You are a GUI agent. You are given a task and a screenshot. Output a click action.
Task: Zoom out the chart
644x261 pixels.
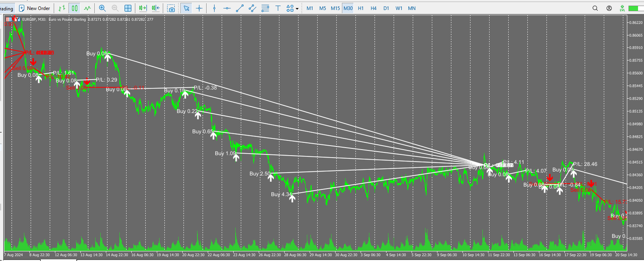tap(115, 8)
